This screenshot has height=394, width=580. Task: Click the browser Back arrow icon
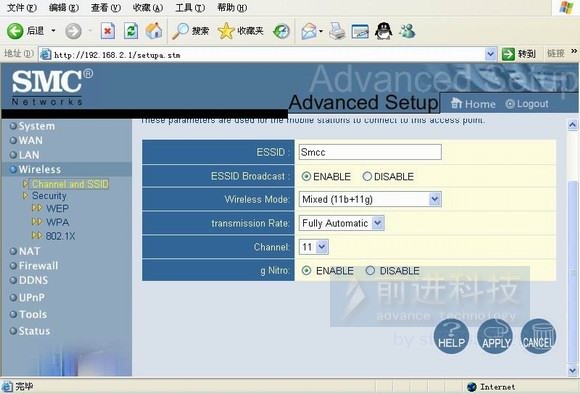(15, 31)
